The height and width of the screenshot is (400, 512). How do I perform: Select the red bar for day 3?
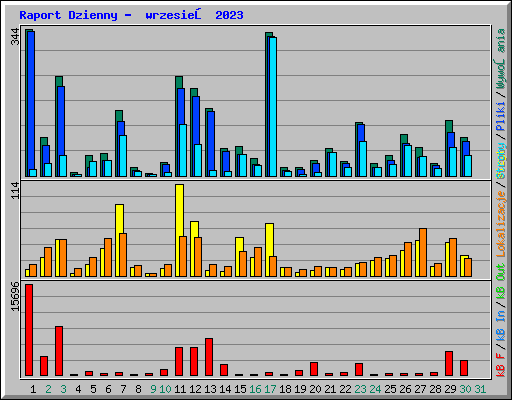tap(59, 351)
